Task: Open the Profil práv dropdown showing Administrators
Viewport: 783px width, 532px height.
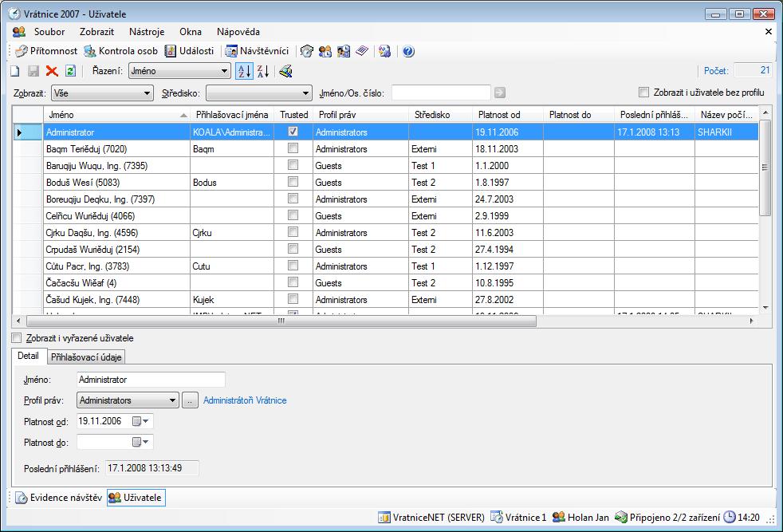Action: coord(128,400)
